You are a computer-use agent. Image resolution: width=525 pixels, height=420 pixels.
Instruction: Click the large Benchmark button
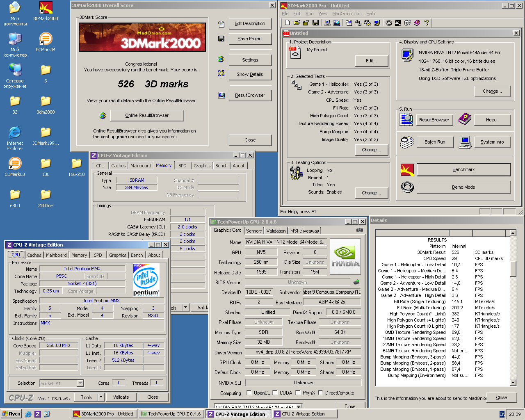[463, 170]
